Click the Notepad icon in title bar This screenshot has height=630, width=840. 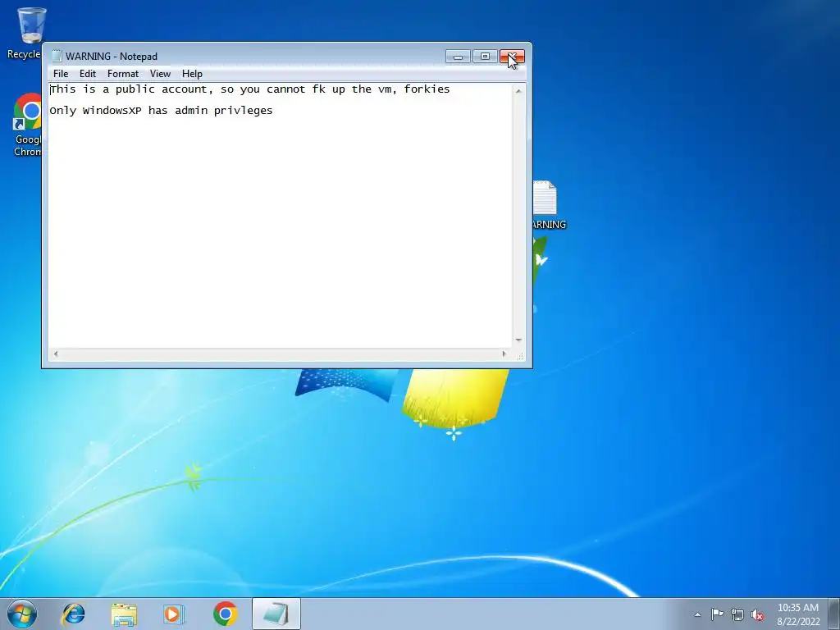tap(57, 56)
